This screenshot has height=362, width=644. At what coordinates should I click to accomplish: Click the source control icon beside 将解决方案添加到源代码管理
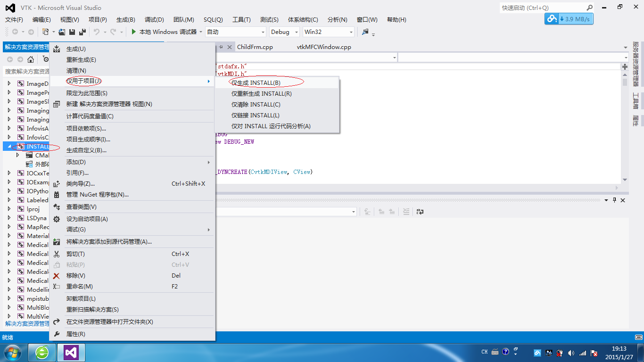click(x=57, y=242)
